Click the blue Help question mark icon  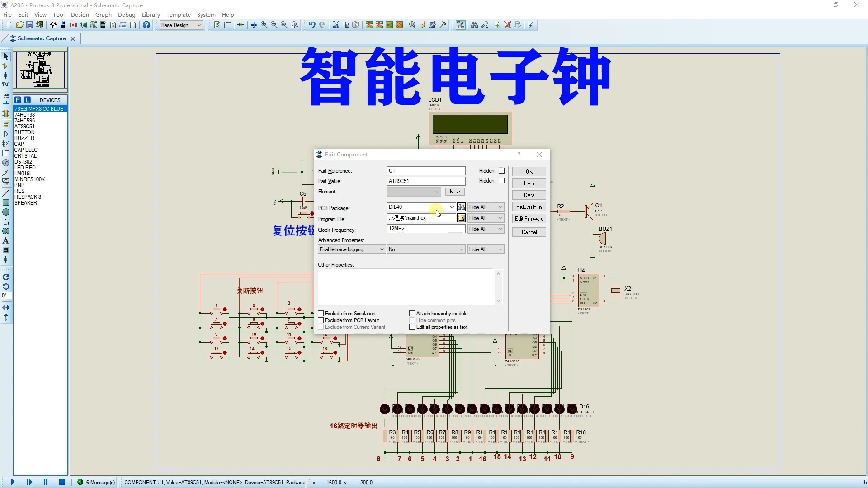coord(146,25)
